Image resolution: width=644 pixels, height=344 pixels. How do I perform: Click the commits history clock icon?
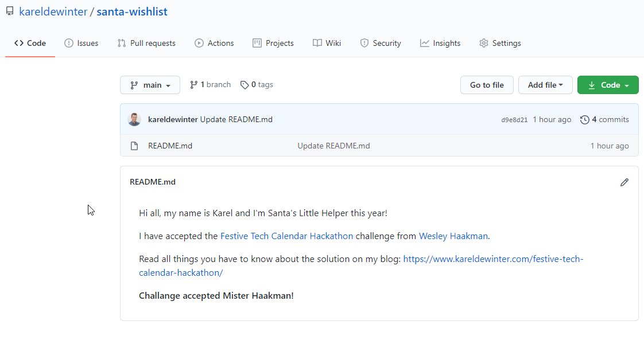[584, 120]
